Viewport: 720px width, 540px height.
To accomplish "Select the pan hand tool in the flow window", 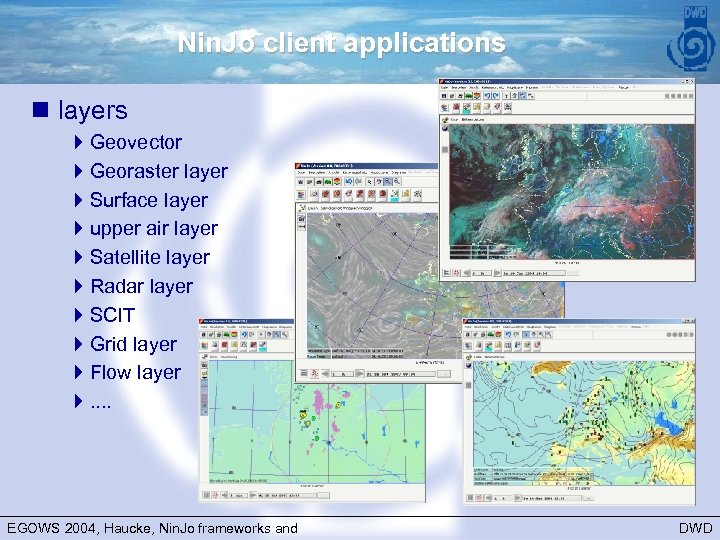I will tap(379, 182).
